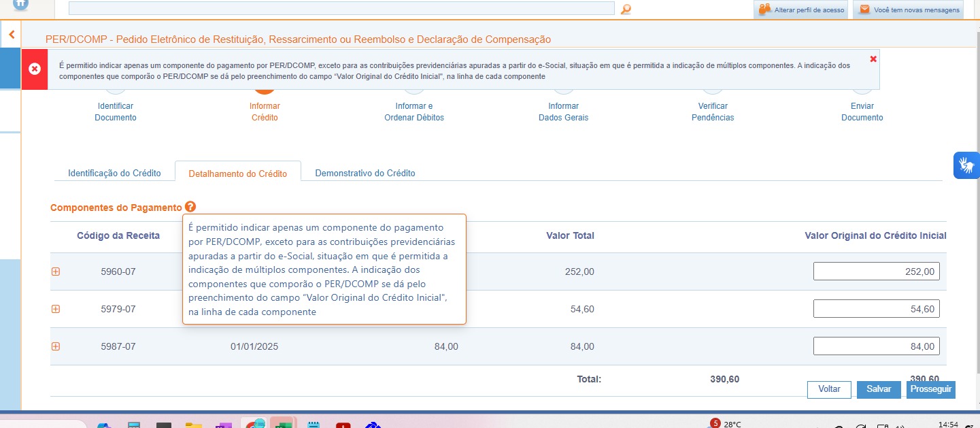Click the date 01/01/2025
The image size is (980, 428).
254,346
